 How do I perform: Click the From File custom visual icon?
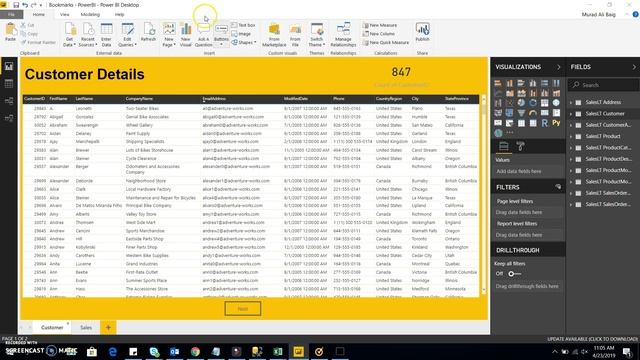[x=295, y=35]
